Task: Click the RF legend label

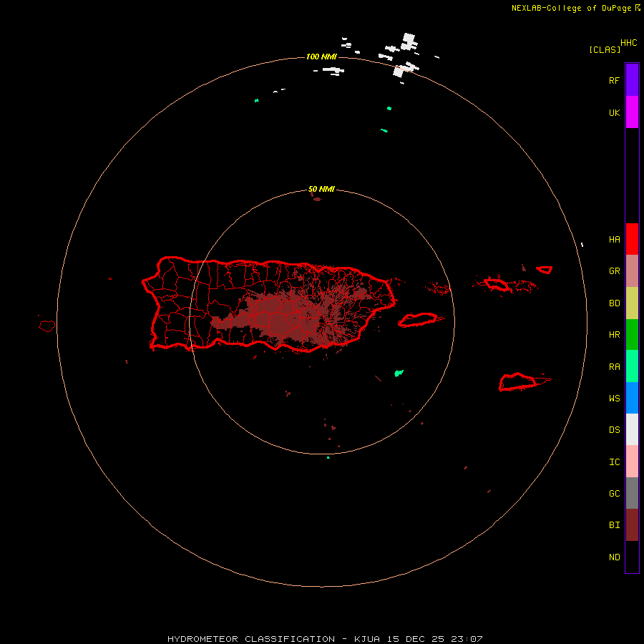Action: click(x=615, y=81)
